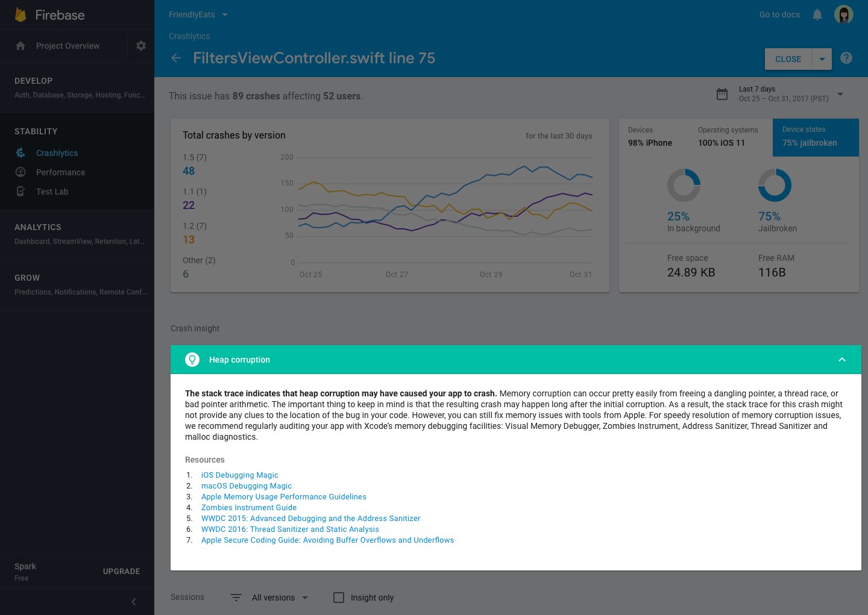
Task: Select the Device states tab
Action: (816, 137)
